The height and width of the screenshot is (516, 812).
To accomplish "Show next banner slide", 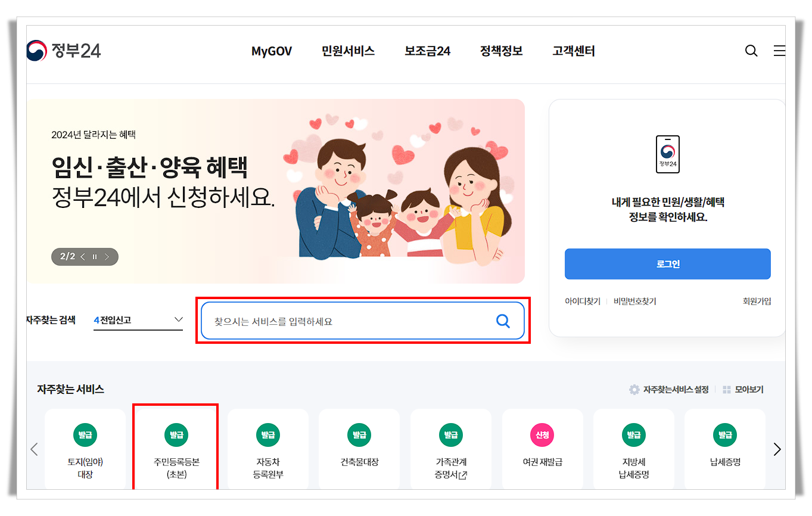I will pos(107,257).
